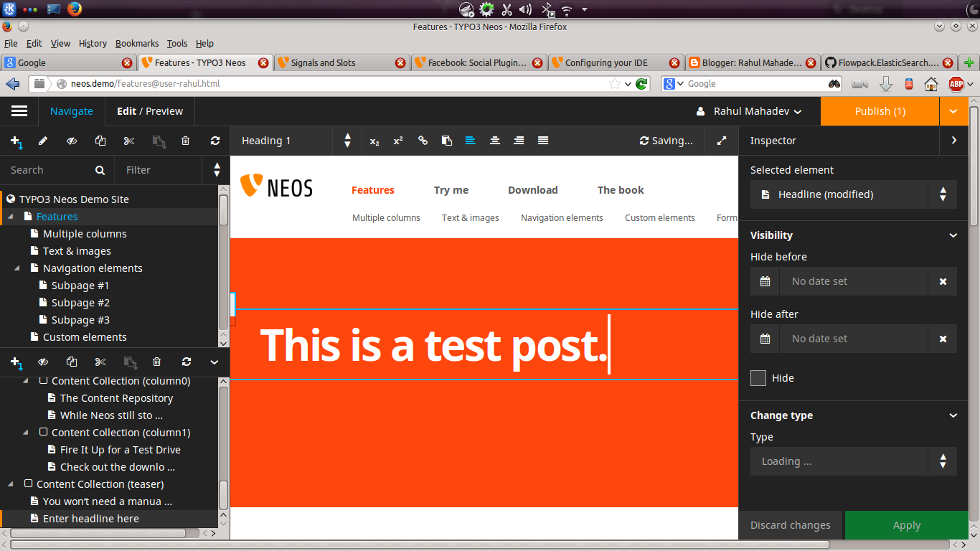980x551 pixels.
Task: Justify the text alignment
Action: pos(543,141)
